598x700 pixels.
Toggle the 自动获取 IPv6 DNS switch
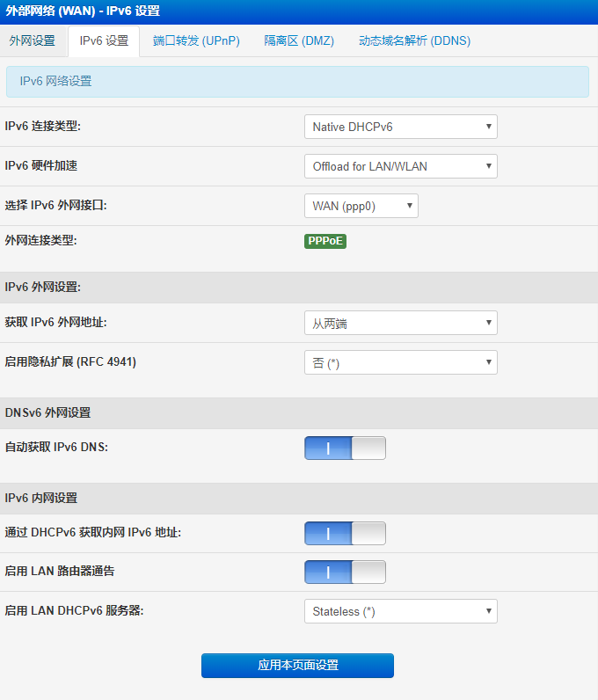tap(345, 448)
